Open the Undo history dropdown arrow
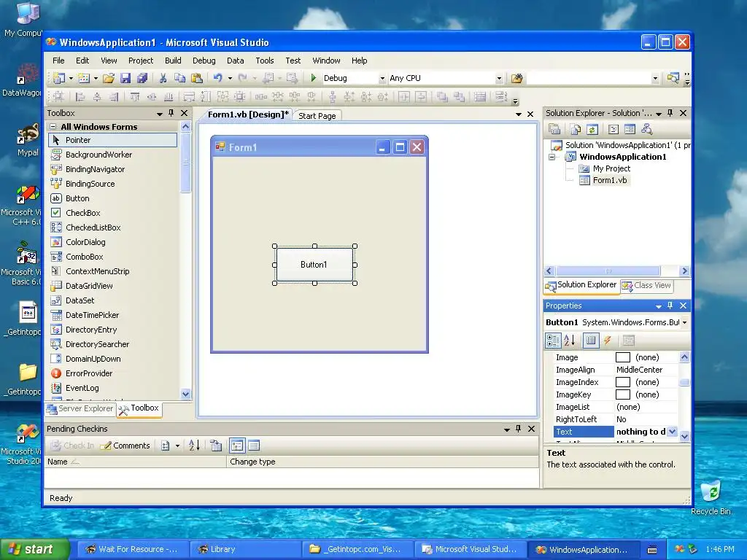The height and width of the screenshot is (560, 747). [230, 78]
